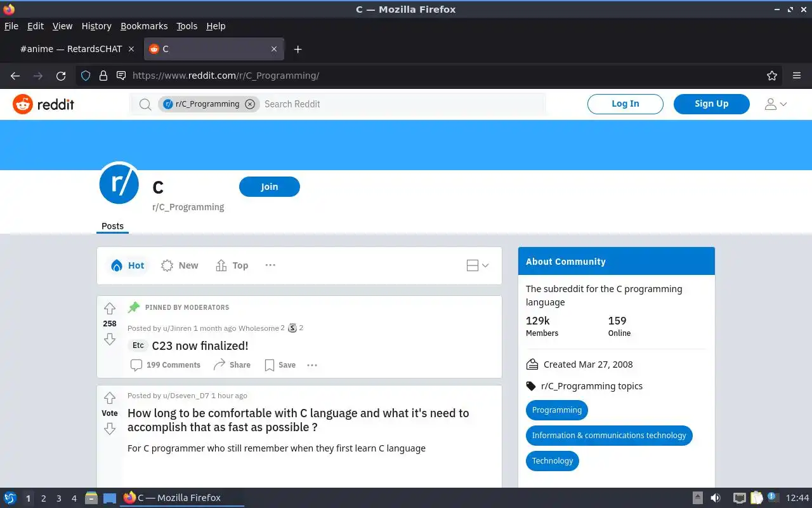This screenshot has height=508, width=812.
Task: Click the Programming topic tag
Action: coord(557,410)
